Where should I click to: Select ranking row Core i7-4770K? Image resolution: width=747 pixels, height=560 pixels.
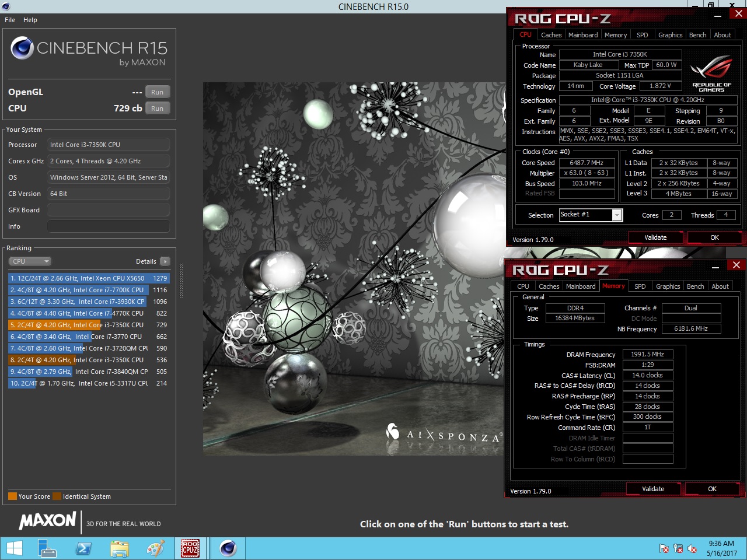point(89,313)
